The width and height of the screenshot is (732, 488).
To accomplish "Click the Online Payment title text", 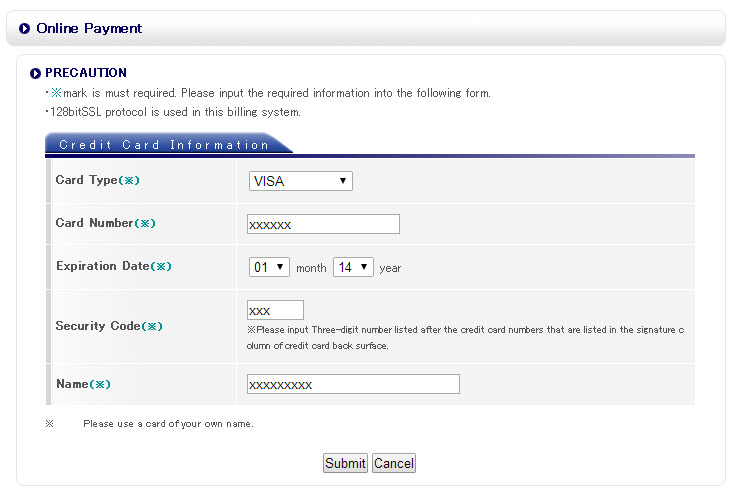I will 89,28.
